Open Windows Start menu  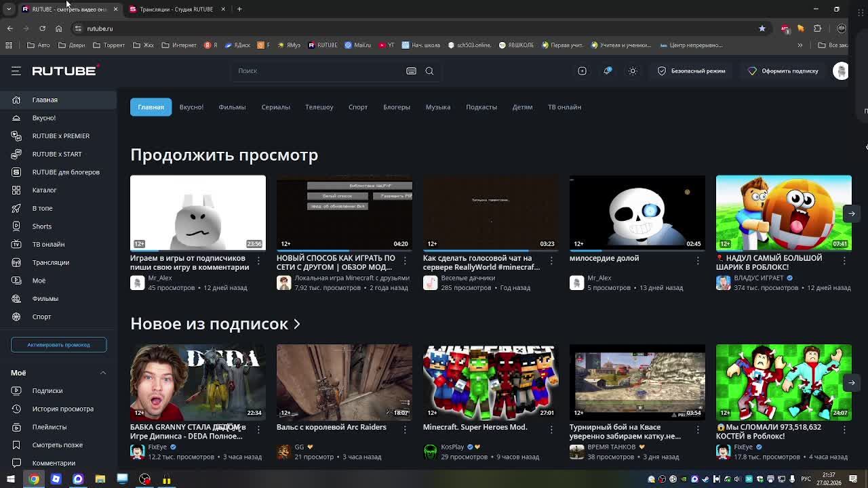(11, 479)
